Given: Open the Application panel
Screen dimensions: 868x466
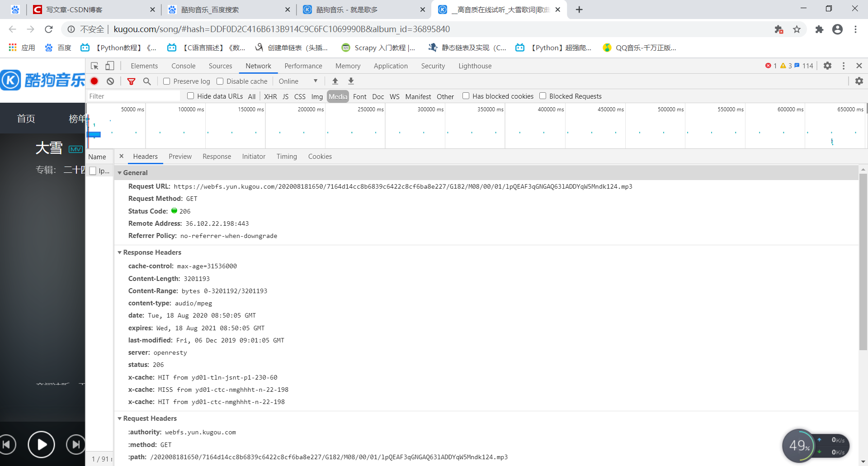Looking at the screenshot, I should pyautogui.click(x=391, y=66).
